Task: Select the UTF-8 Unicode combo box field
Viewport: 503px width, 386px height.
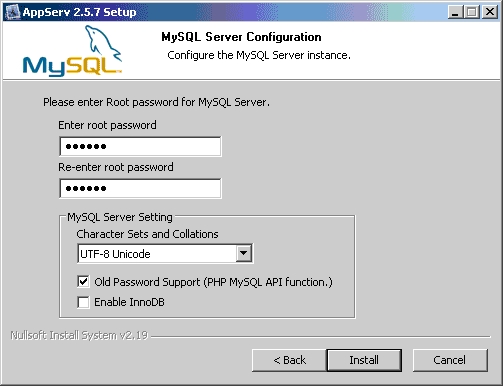Action: pyautogui.click(x=165, y=254)
